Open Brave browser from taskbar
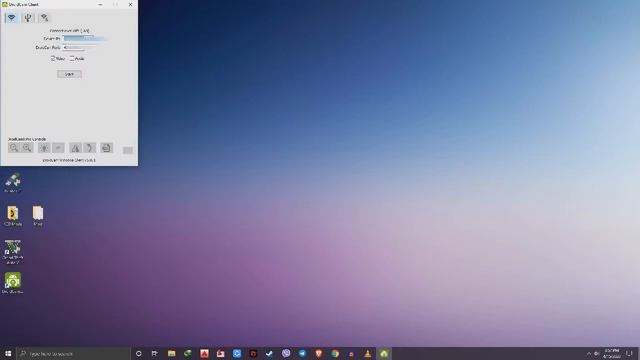The width and height of the screenshot is (640, 360). 318,353
